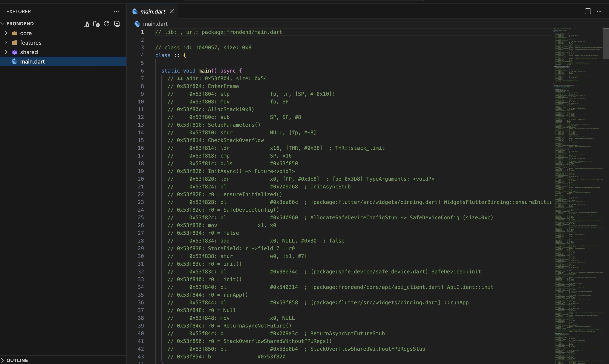Screen dimensions: 609x364
Task: Click 'r0 = runApp()' comment line
Action: 208,295
